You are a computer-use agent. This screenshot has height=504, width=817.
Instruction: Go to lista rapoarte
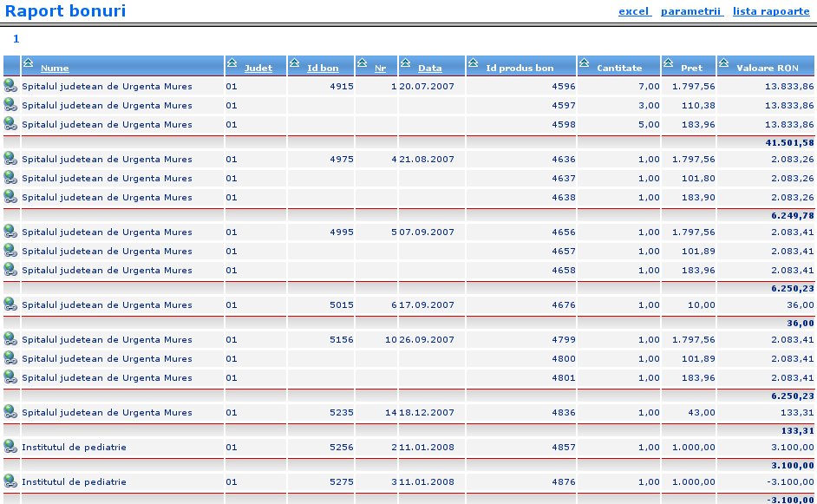[x=771, y=11]
